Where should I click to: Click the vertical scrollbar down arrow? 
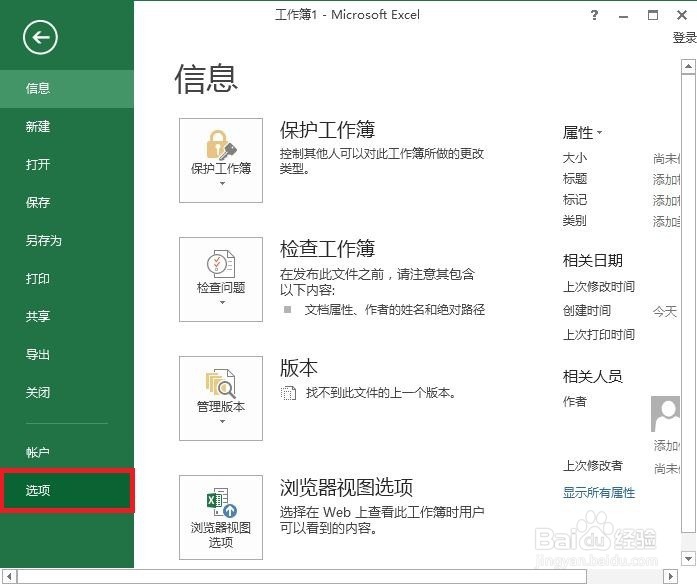pyautogui.click(x=688, y=558)
